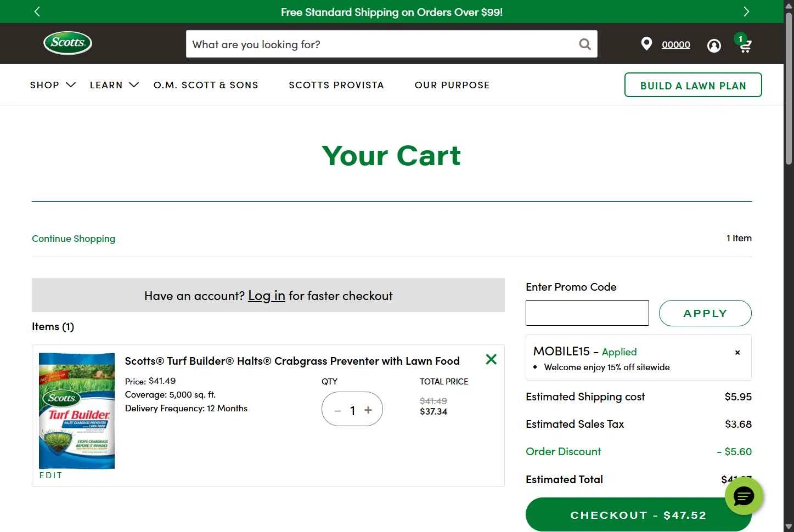Focus the search input field

[x=382, y=44]
